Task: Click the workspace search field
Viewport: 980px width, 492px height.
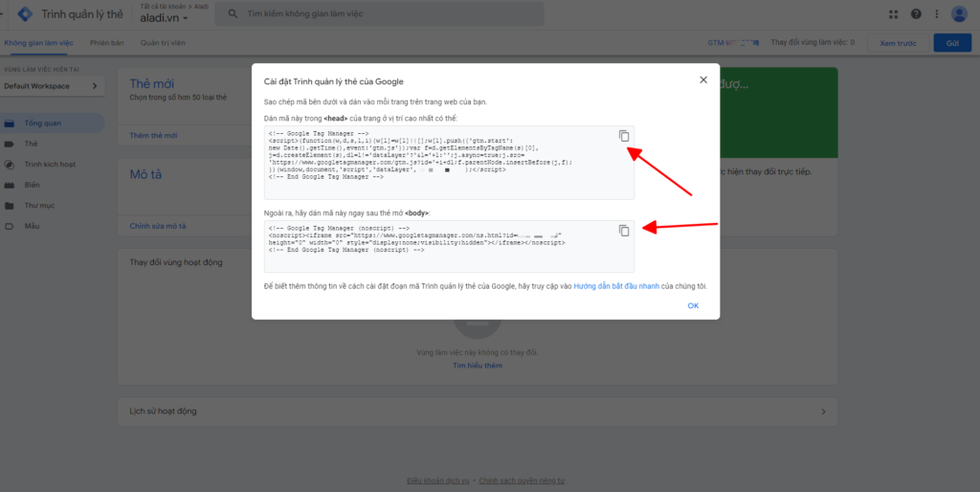Action: [383, 14]
